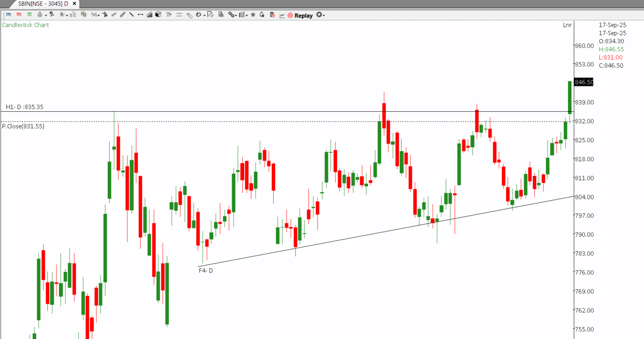Viewport: 644px width, 339px height.
Task: Open the timer icon dropdown arrow
Action: [46, 15]
